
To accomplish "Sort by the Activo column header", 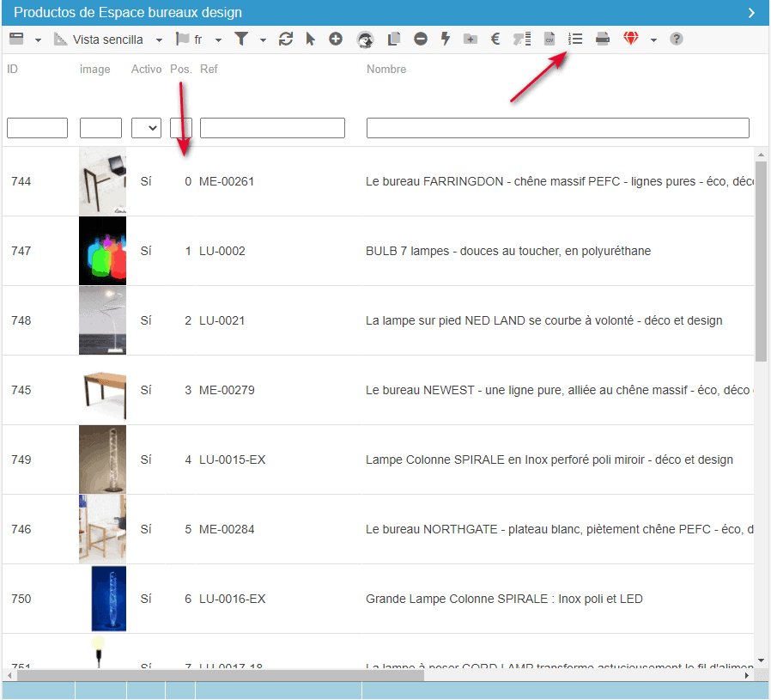I will coord(146,70).
